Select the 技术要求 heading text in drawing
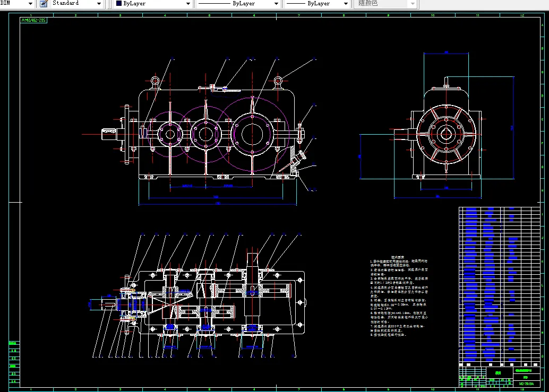Viewport: 549px width, 392px height. 397,257
